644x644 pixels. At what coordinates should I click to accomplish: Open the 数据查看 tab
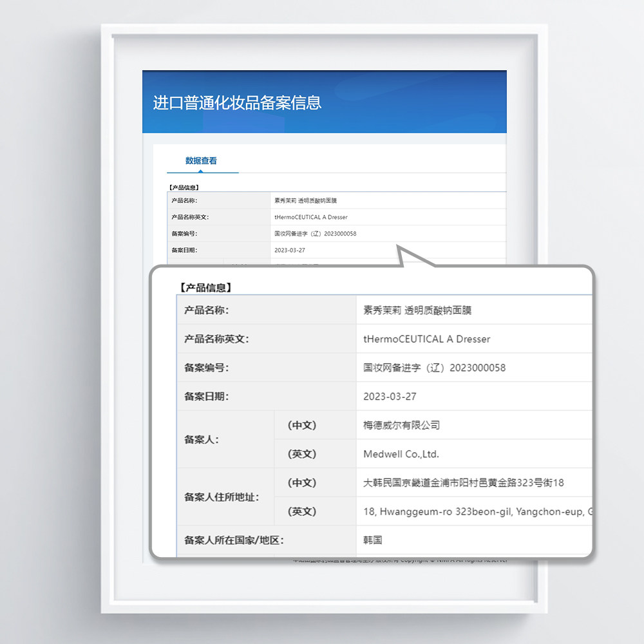click(201, 160)
